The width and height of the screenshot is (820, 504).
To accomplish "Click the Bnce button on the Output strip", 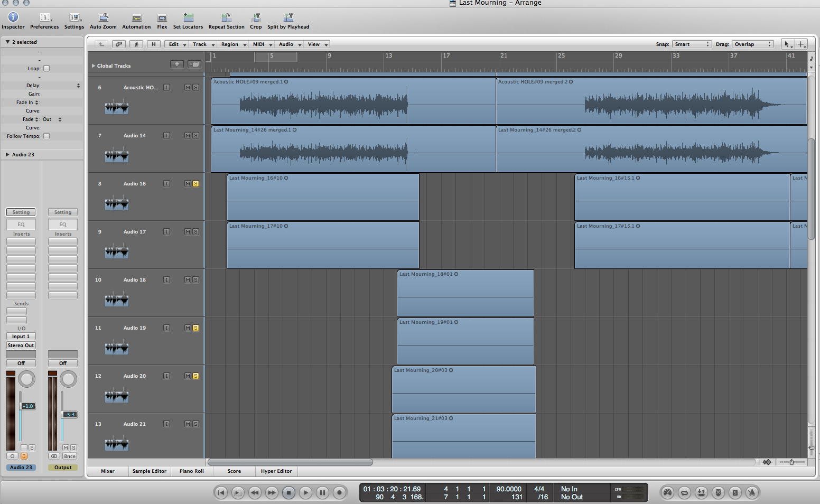I will point(69,456).
